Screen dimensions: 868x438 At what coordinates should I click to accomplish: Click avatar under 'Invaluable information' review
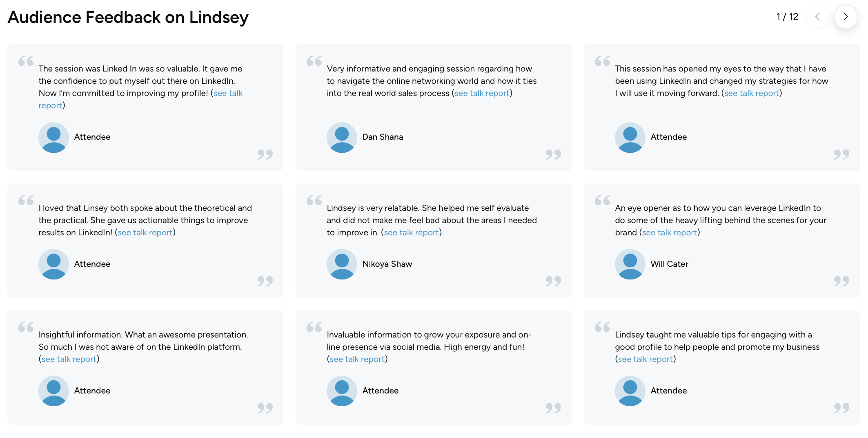click(342, 391)
